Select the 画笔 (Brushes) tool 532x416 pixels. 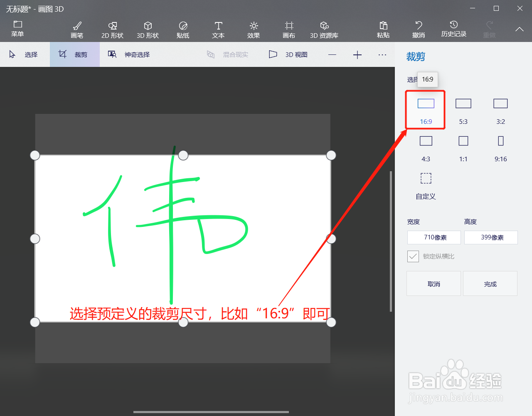click(76, 29)
